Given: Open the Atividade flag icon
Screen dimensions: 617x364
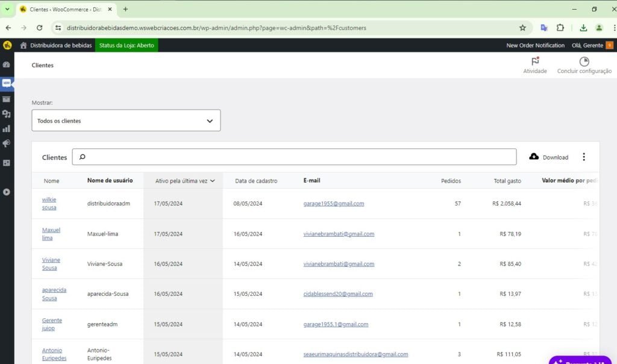Looking at the screenshot, I should tap(534, 61).
